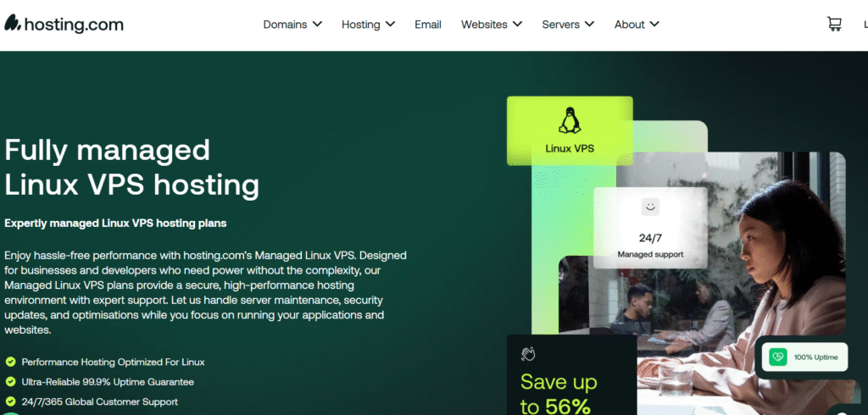Click the waving hand icon

528,353
